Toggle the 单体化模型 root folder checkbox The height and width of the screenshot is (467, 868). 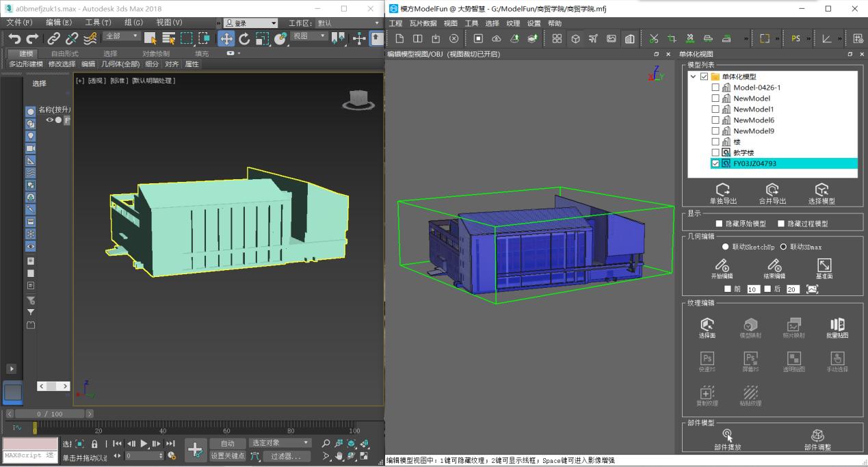coord(704,77)
